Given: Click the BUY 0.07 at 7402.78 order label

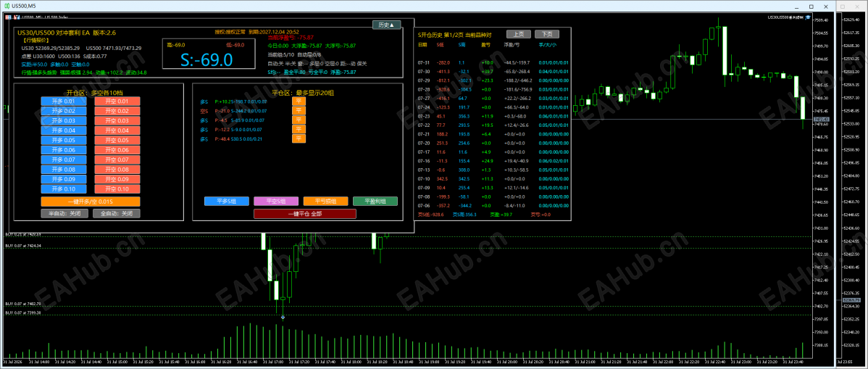Looking at the screenshot, I should click(x=23, y=304).
